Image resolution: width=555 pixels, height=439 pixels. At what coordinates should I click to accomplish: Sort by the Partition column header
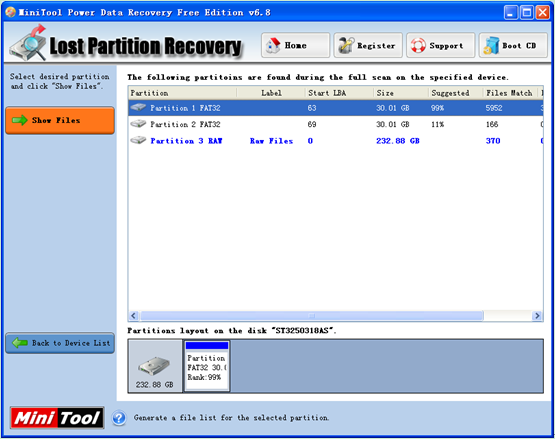coord(182,93)
